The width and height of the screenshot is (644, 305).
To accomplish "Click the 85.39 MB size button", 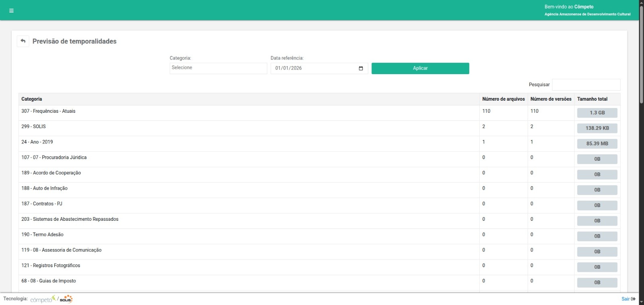I will 597,143.
